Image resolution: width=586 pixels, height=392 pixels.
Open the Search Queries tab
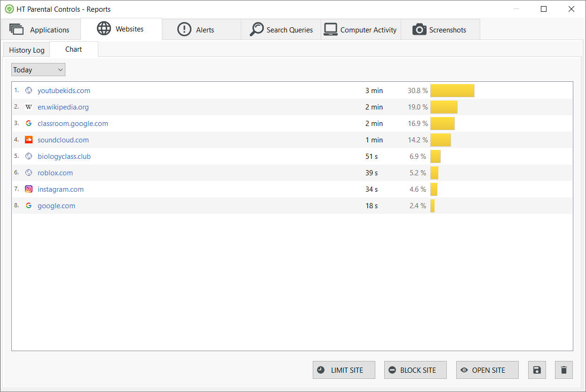[x=281, y=30]
